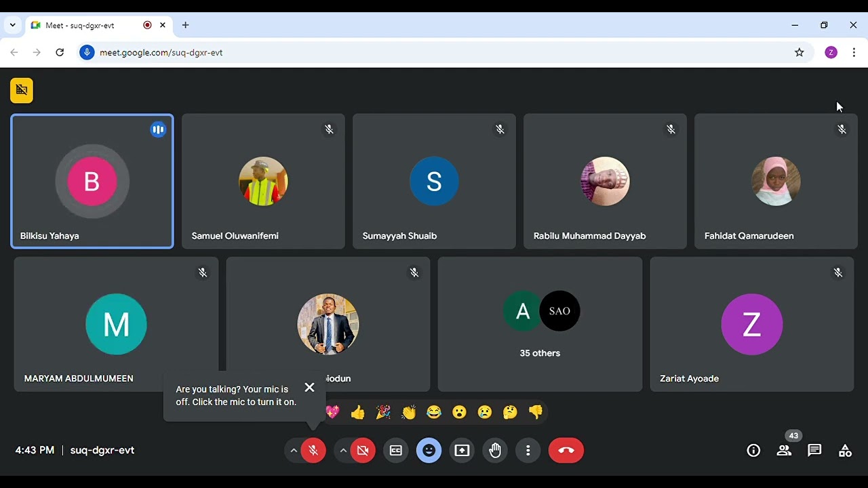This screenshot has height=488, width=868.
Task: Click the present screen button
Action: [462, 450]
